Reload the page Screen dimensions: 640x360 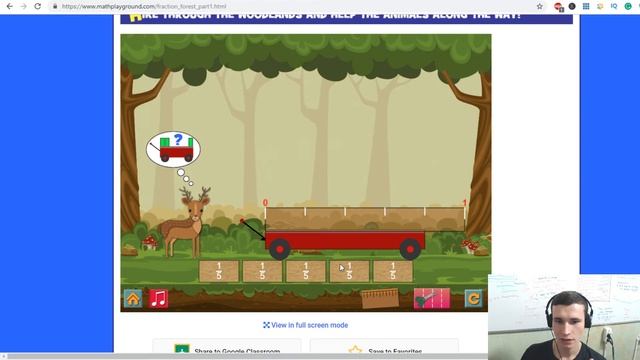coord(38,6)
